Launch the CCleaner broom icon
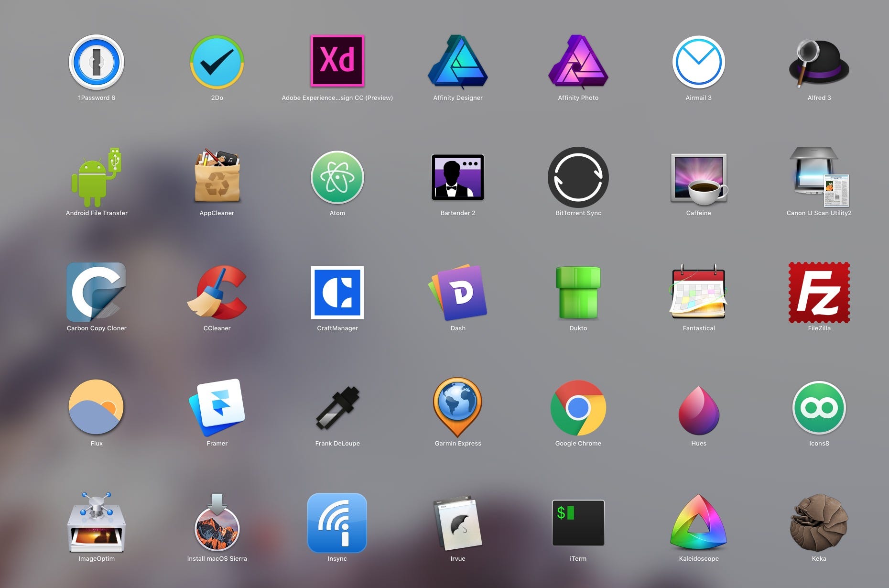The height and width of the screenshot is (588, 889). pos(217,292)
